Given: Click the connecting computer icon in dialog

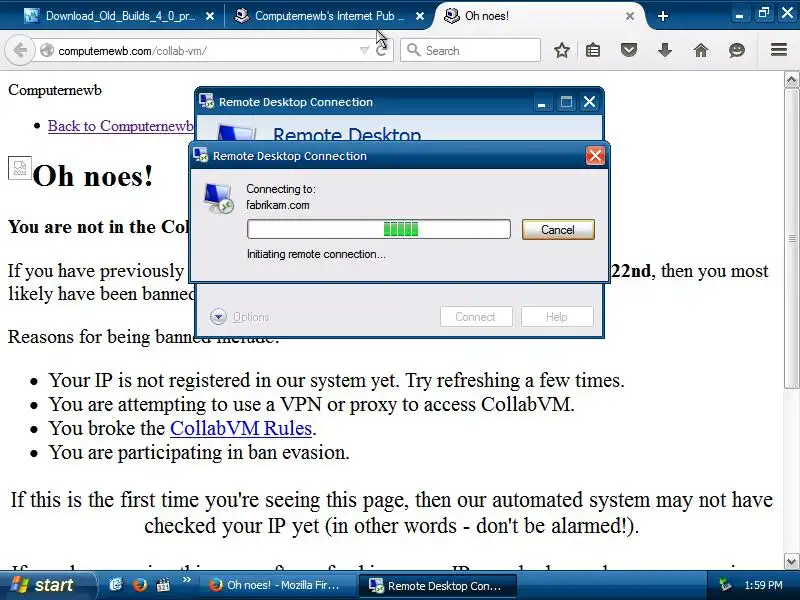Looking at the screenshot, I should click(218, 198).
